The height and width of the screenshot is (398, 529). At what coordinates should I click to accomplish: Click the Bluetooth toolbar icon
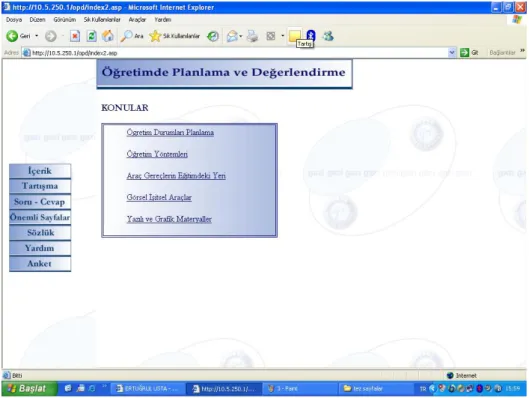pos(311,35)
